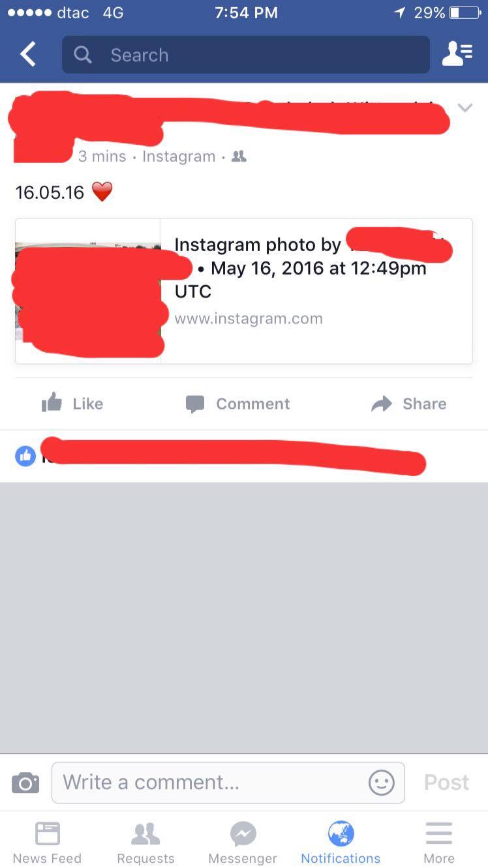
Task: Select the Notifications tab
Action: (x=341, y=842)
